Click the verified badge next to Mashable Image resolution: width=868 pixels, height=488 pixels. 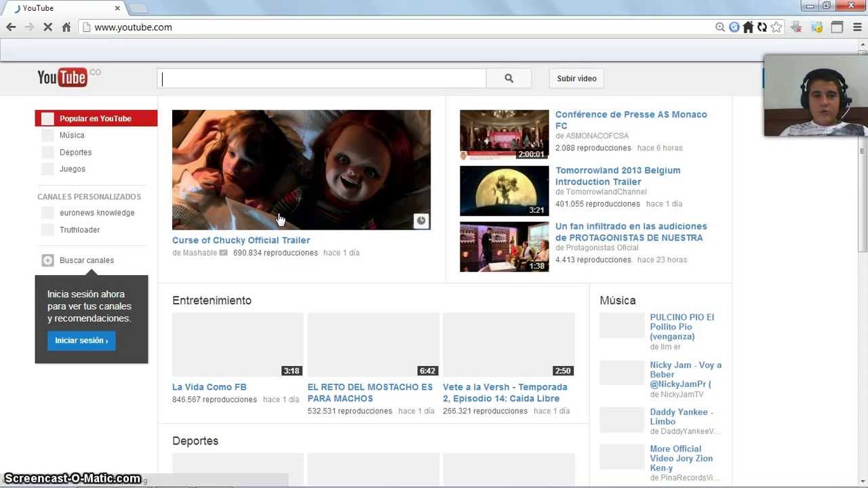pos(223,253)
